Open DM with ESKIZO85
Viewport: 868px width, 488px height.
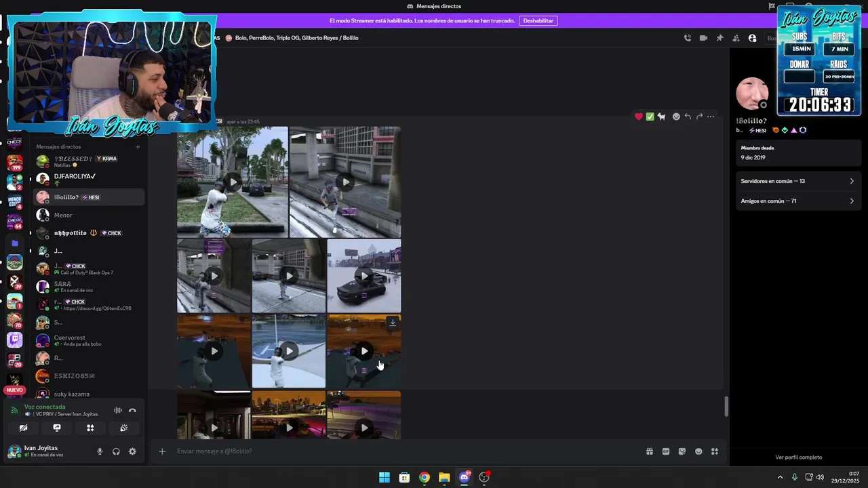[89, 376]
